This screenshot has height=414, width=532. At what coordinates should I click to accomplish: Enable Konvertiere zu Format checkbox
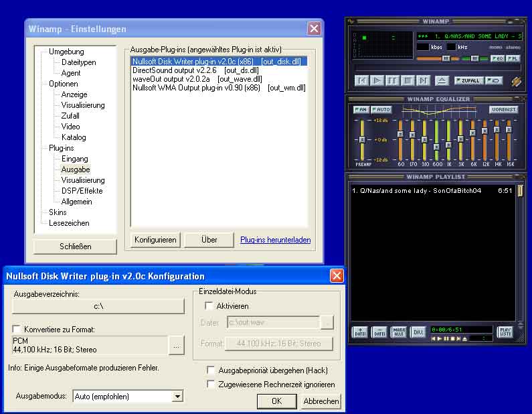(x=16, y=329)
